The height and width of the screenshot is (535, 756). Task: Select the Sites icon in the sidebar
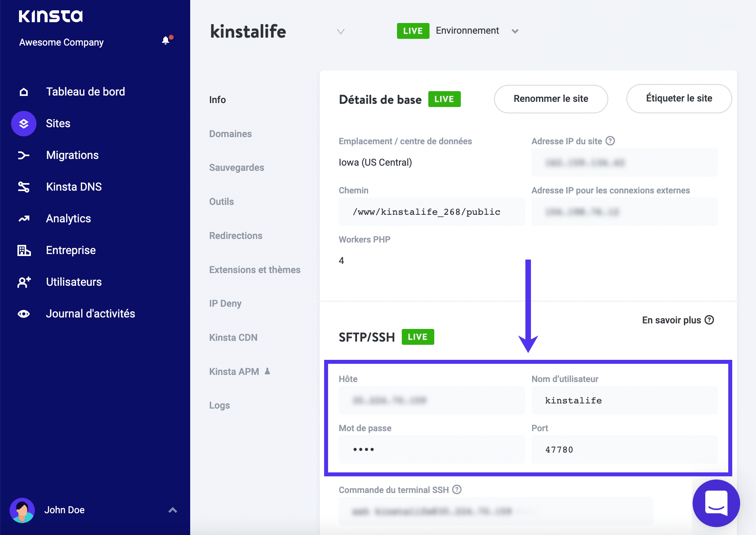coord(23,123)
